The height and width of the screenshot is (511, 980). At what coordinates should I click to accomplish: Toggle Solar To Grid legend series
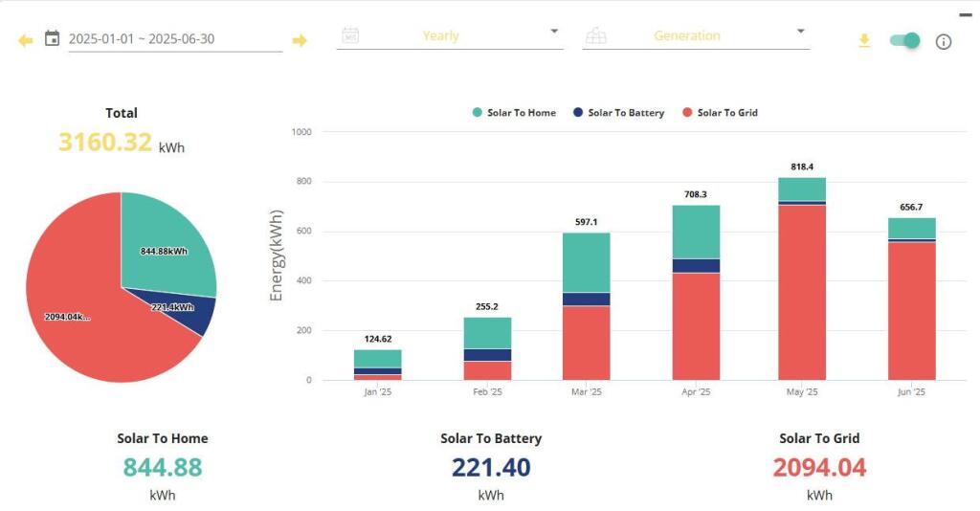pos(720,113)
